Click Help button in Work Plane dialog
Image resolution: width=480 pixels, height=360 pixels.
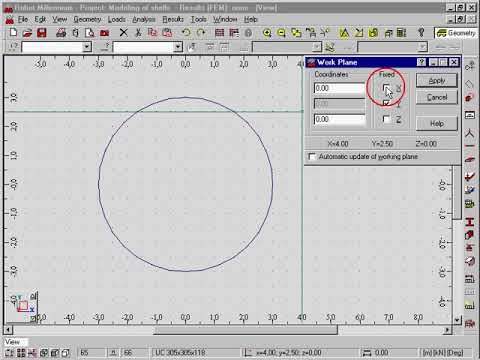(x=437, y=124)
